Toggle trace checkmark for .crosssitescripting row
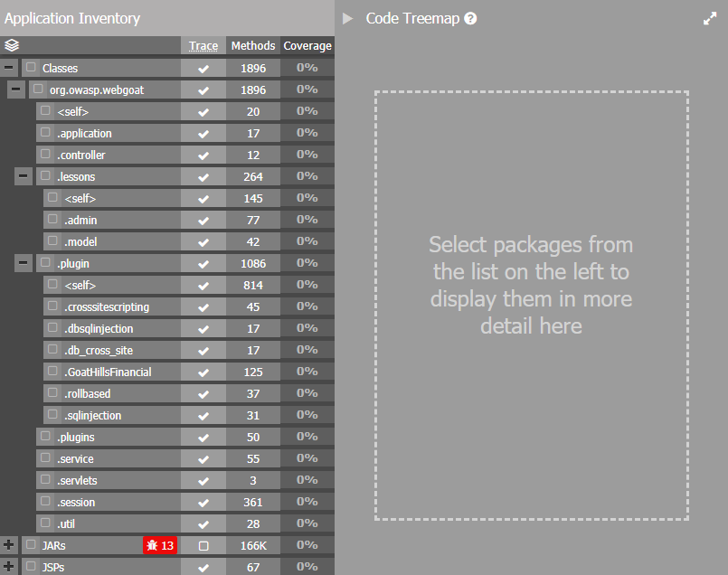This screenshot has width=728, height=575. (203, 306)
